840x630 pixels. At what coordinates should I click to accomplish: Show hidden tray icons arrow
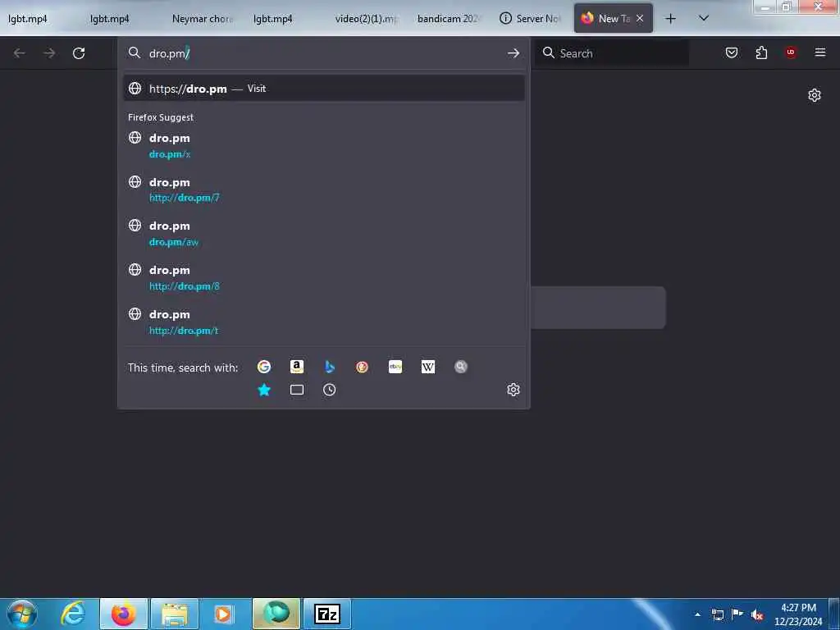697,614
